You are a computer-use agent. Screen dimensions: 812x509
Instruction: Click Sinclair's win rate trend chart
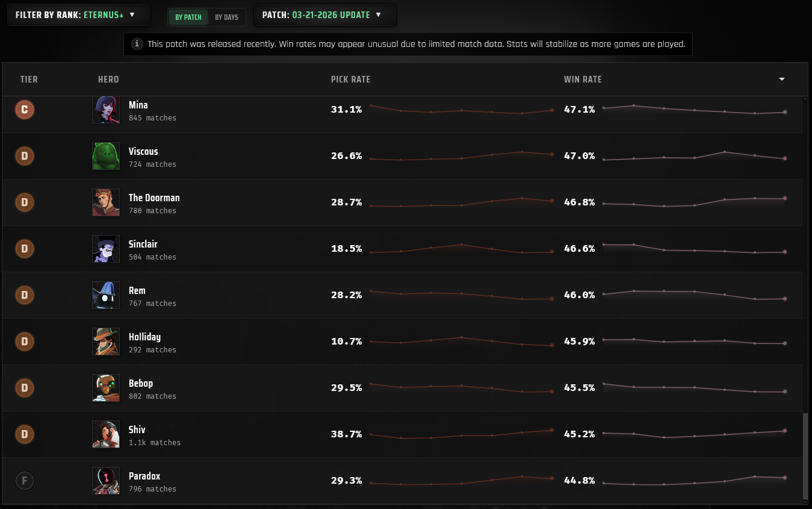(694, 249)
